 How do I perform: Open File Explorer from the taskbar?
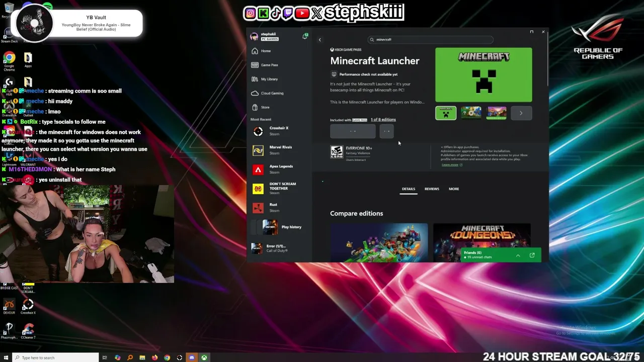tap(142, 357)
